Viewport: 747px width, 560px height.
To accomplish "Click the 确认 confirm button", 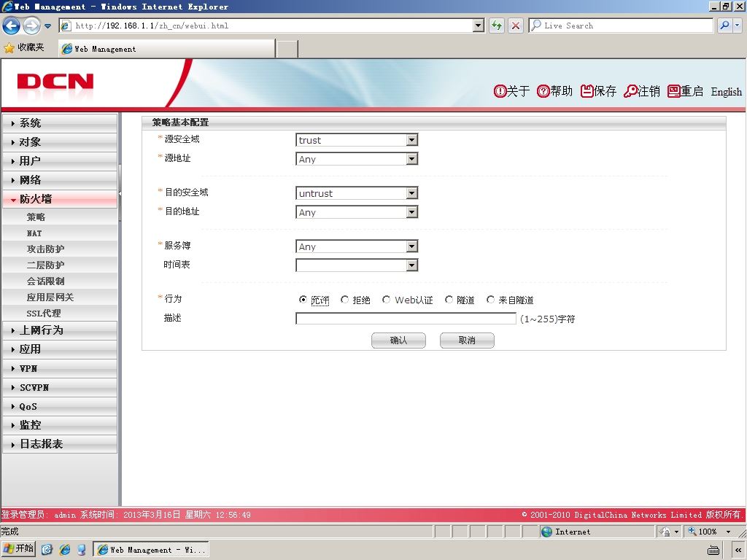I will pos(398,341).
